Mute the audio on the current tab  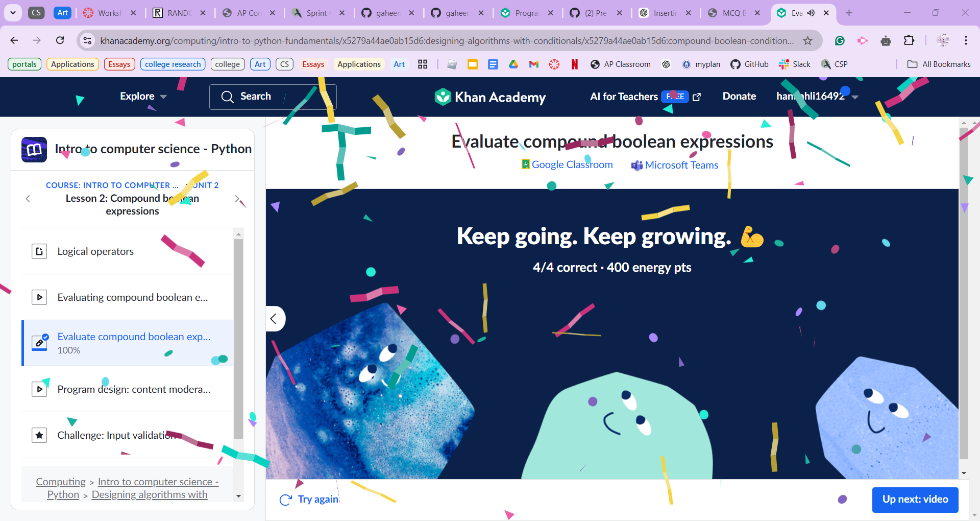click(811, 13)
